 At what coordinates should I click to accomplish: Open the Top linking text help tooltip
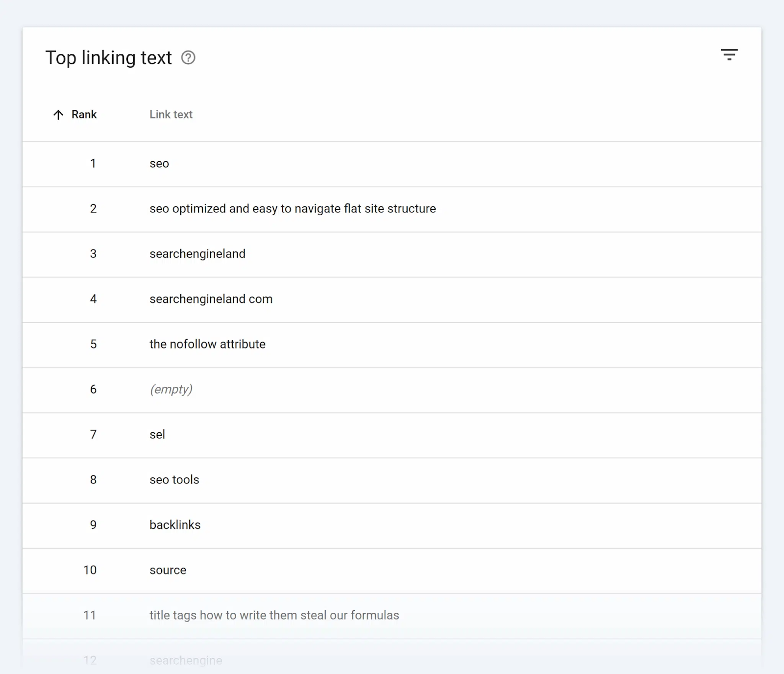[189, 58]
